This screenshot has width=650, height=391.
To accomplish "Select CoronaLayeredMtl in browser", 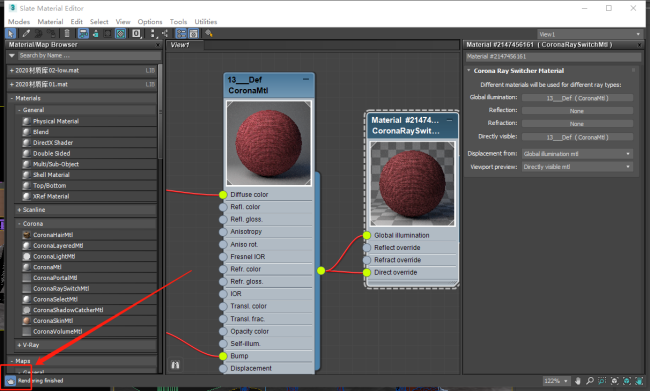I will click(58, 245).
